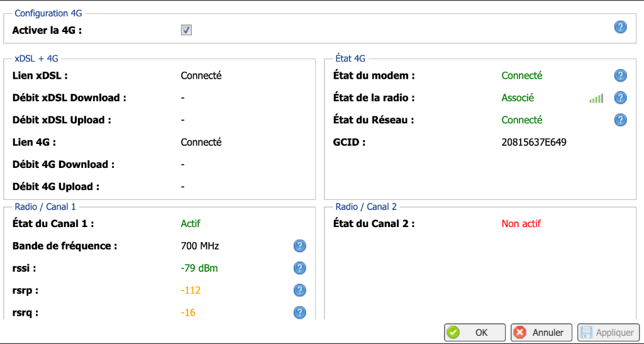Click the Actif status of Canal 1
The image size is (644, 344).
191,223
